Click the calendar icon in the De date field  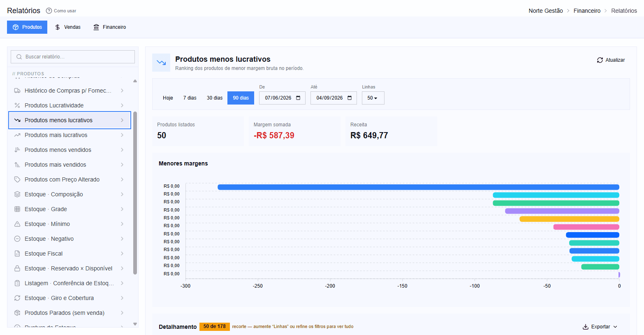[x=298, y=98]
